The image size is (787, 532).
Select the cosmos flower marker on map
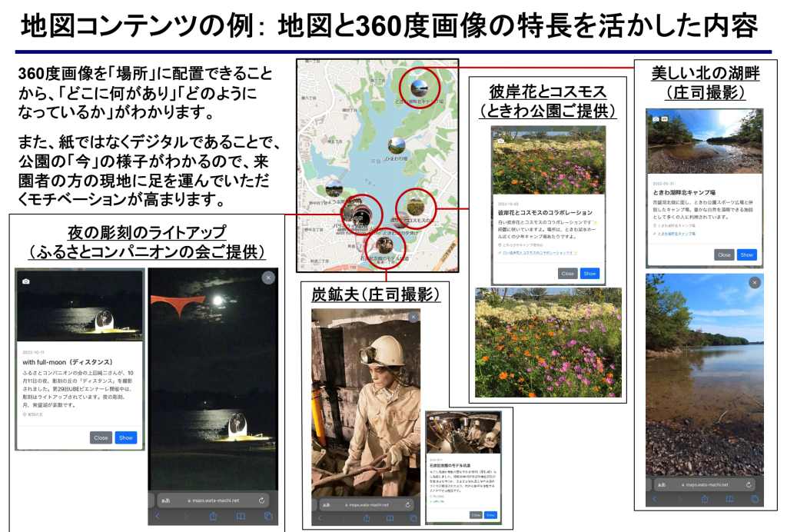tap(415, 206)
